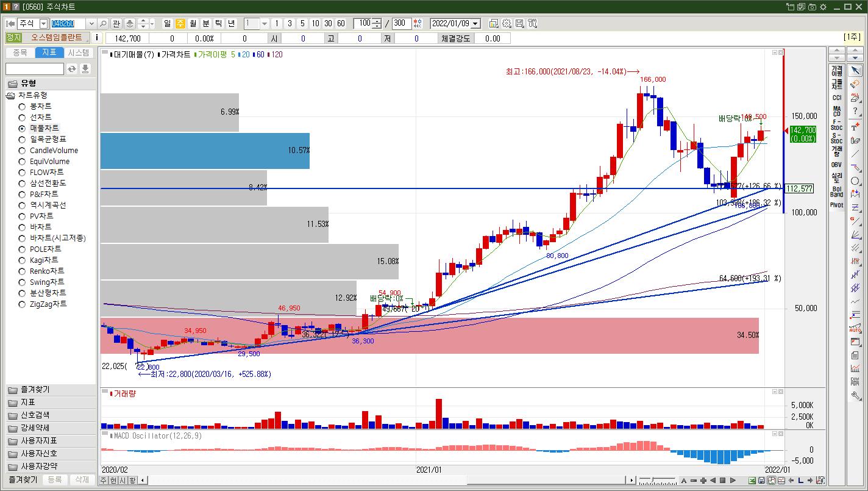Select the 선차트 chart type radio
Screen dimensions: 868x491
point(22,117)
